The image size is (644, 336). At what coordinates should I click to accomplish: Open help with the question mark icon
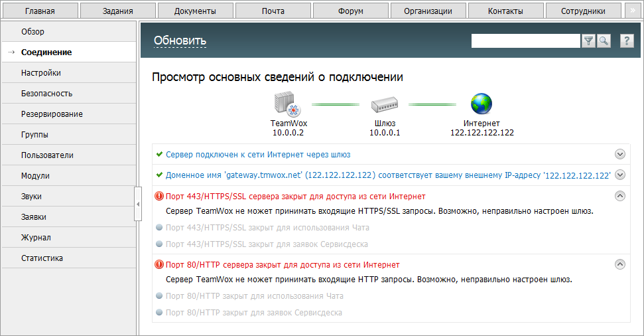(x=626, y=41)
